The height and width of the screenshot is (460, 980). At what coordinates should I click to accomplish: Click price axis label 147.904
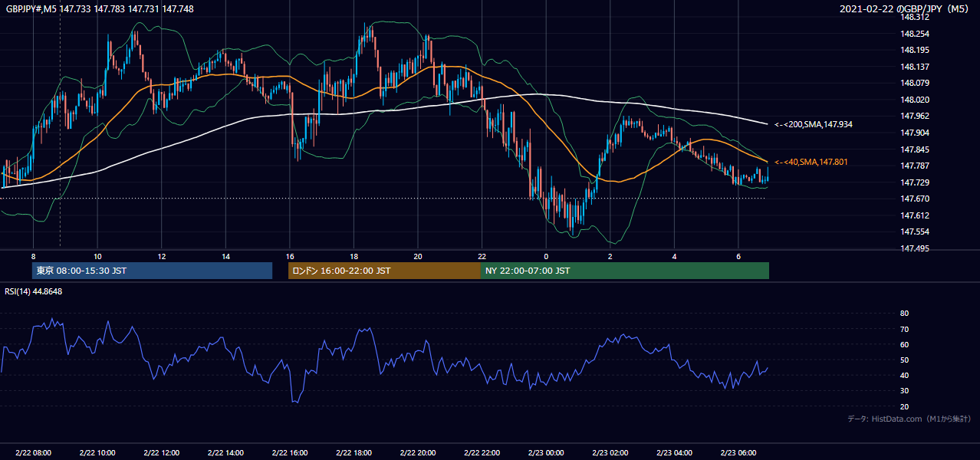[x=915, y=133]
